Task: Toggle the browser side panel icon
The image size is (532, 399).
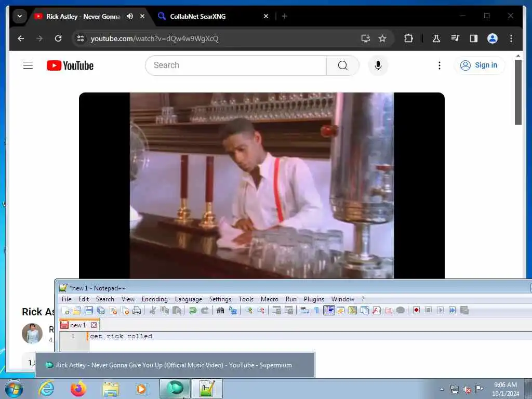Action: 474,38
